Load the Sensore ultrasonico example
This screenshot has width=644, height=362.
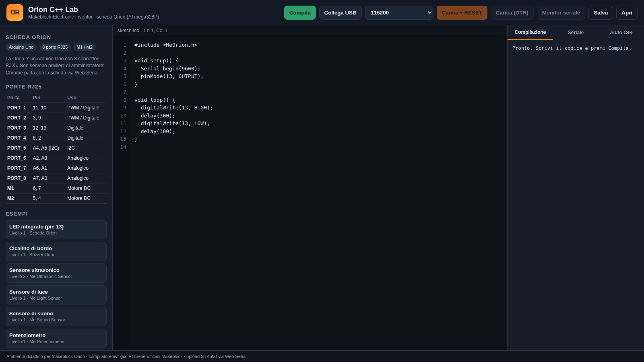point(56,273)
